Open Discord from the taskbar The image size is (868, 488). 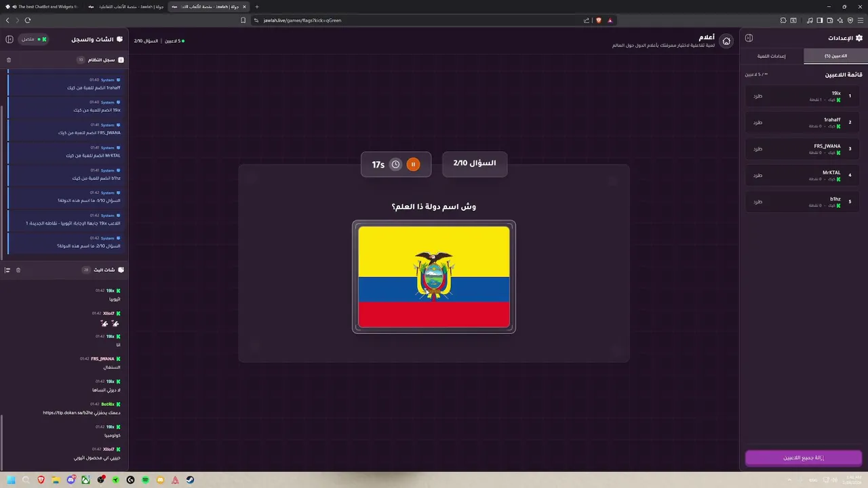coord(71,480)
